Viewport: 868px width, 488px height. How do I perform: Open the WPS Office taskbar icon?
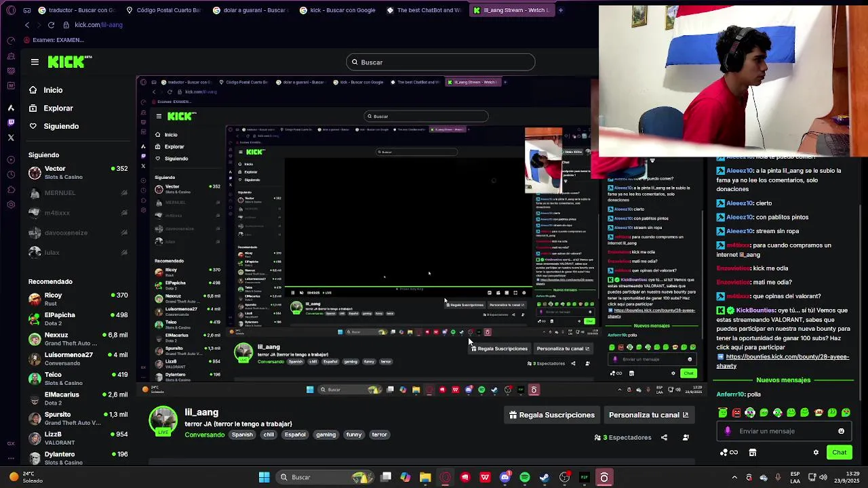pyautogui.click(x=485, y=477)
